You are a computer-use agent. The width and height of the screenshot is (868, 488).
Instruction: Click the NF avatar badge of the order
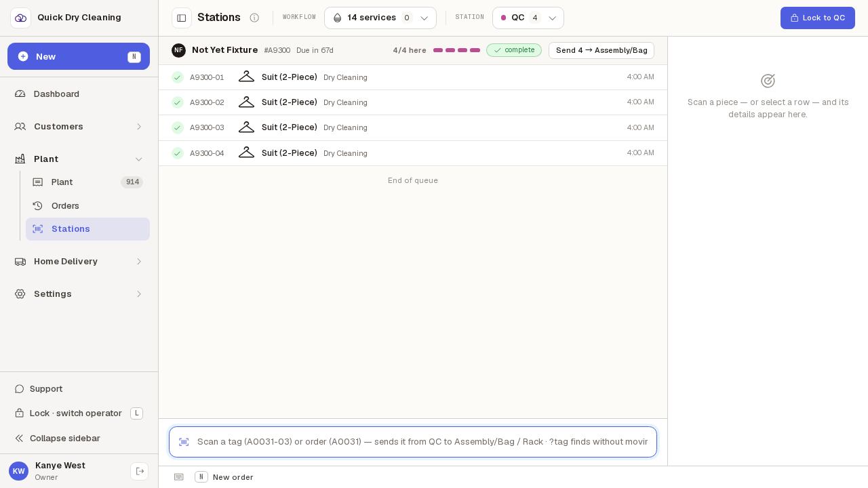pyautogui.click(x=178, y=50)
